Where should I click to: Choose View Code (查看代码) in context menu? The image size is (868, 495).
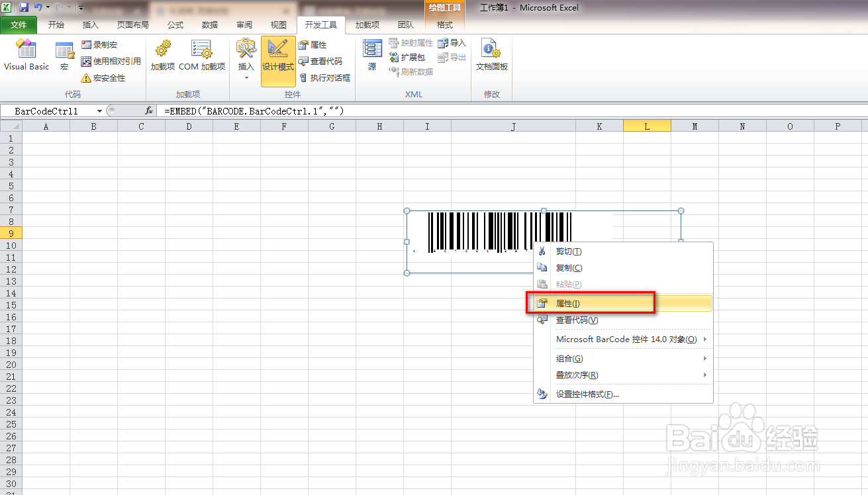pyautogui.click(x=623, y=320)
